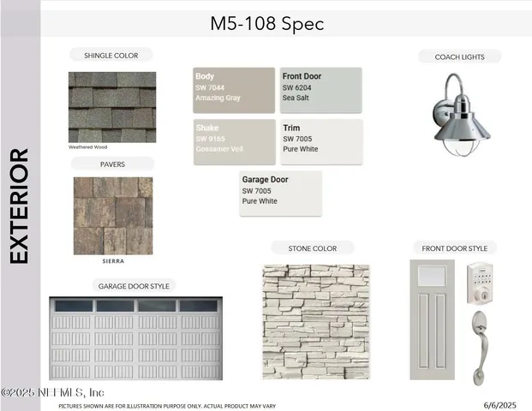The height and width of the screenshot is (411, 532).
Task: Select the Amazing Gray body swatch
Action: [234, 90]
